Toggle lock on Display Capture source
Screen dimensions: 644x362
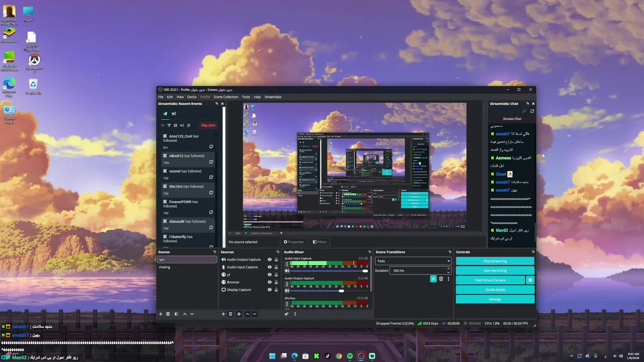[x=276, y=290]
